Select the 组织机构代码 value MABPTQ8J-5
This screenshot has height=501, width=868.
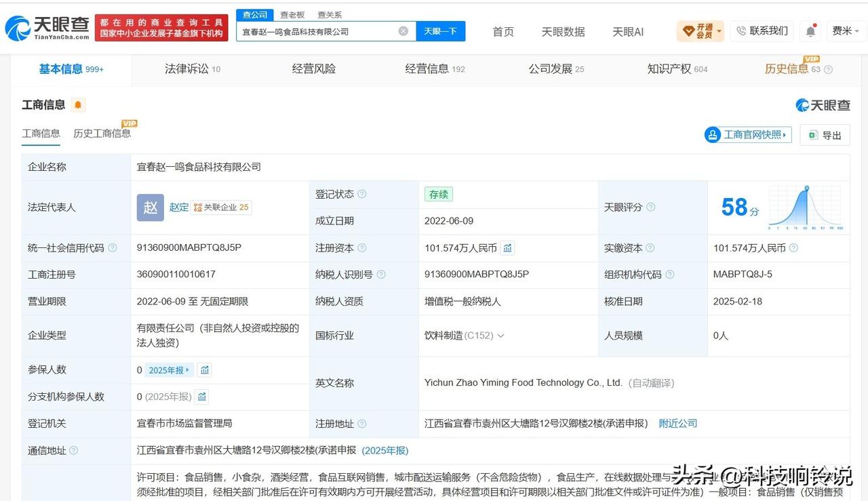tap(743, 275)
